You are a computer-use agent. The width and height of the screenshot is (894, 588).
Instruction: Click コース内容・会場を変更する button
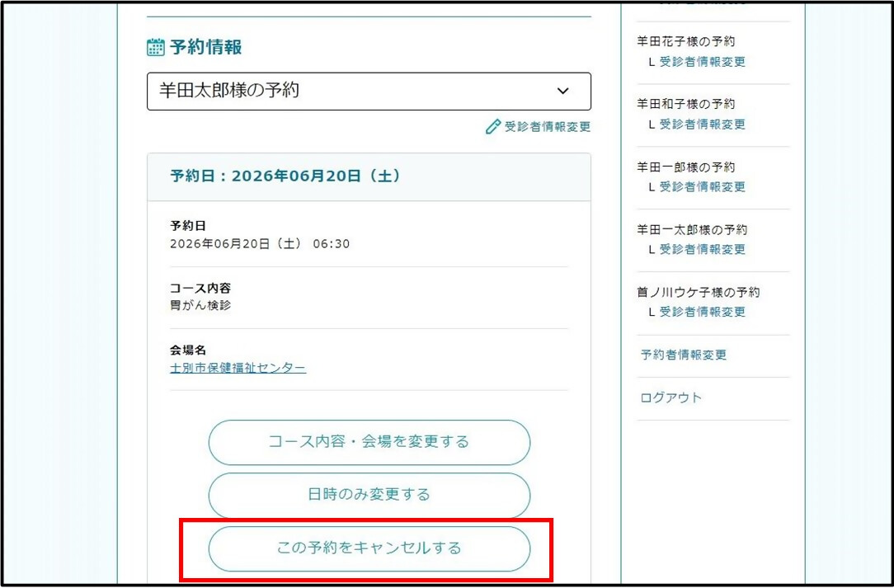[369, 443]
